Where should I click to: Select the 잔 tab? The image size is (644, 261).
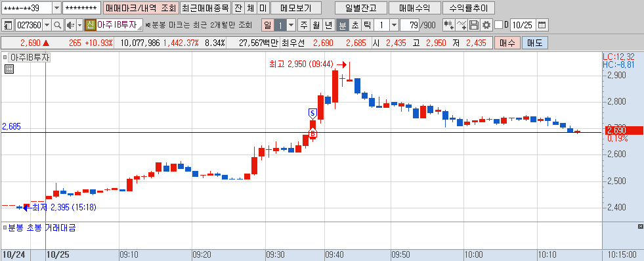(x=238, y=8)
